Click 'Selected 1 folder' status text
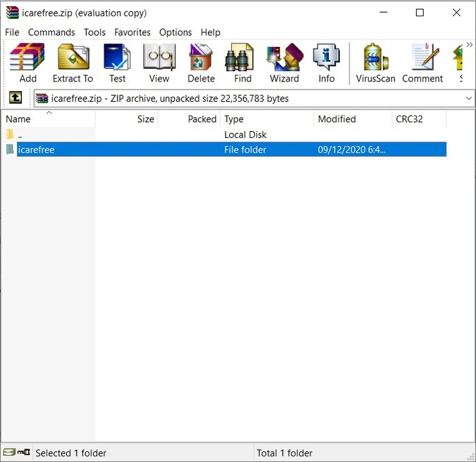 pos(71,453)
